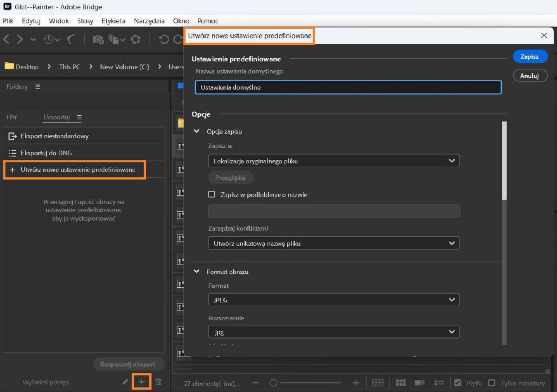
Task: Click the boomerang return icon
Action: [71, 39]
